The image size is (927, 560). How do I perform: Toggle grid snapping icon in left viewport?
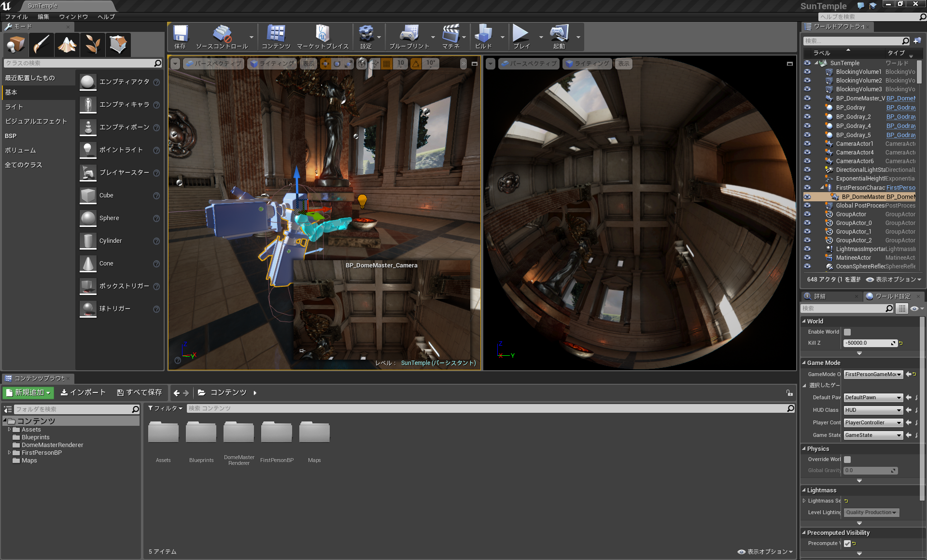pos(387,64)
